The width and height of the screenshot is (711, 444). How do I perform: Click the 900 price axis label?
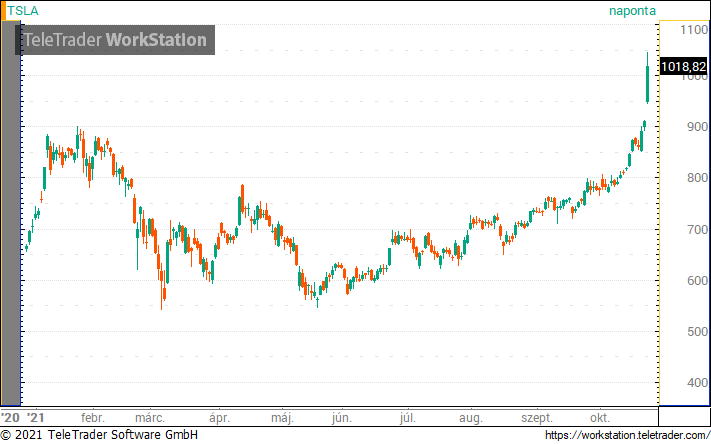(697, 127)
